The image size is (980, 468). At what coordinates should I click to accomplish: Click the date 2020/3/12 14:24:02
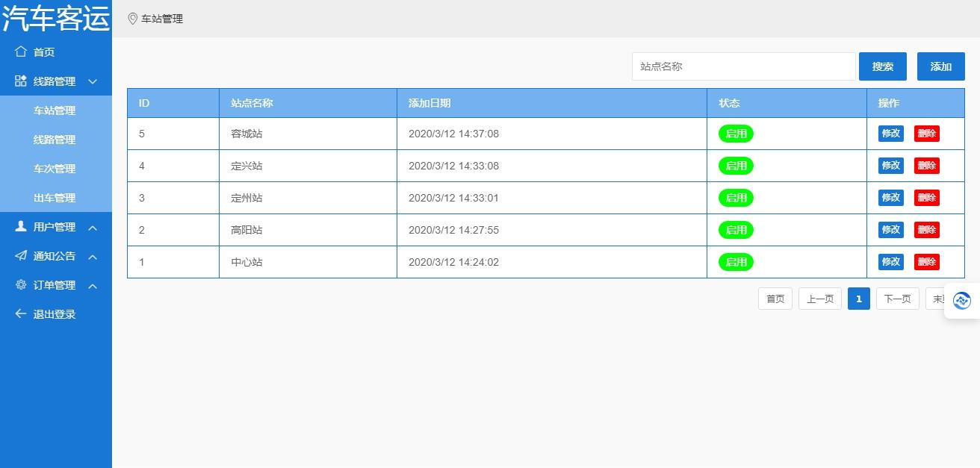[453, 262]
